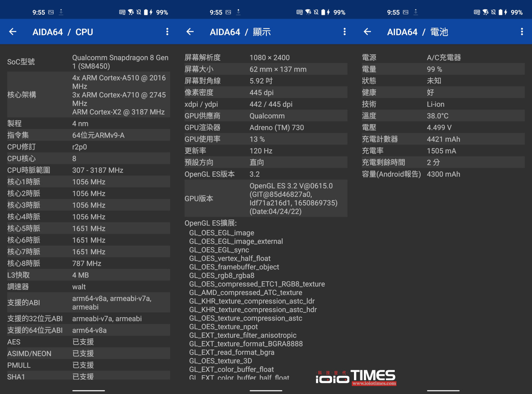Select the 狀態 未知 row
This screenshot has height=394, width=532.
pos(443,81)
